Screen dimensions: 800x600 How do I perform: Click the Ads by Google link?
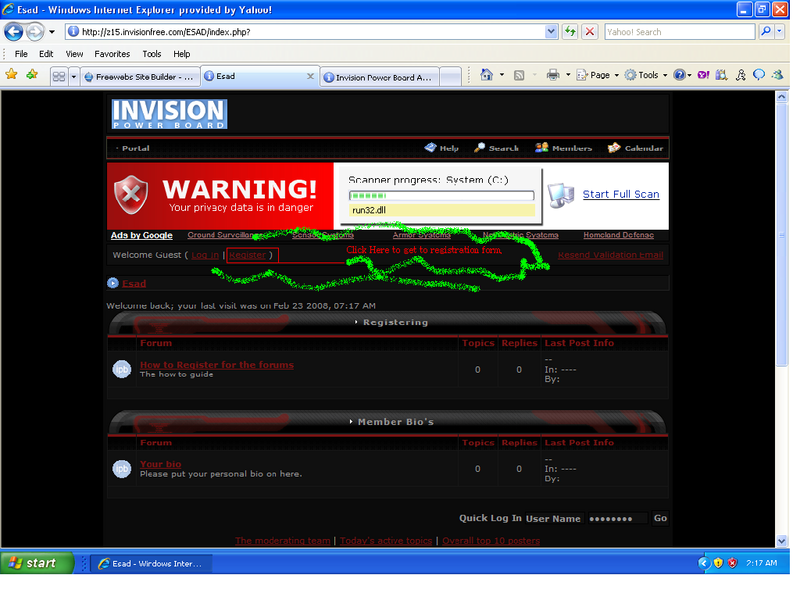pos(141,235)
